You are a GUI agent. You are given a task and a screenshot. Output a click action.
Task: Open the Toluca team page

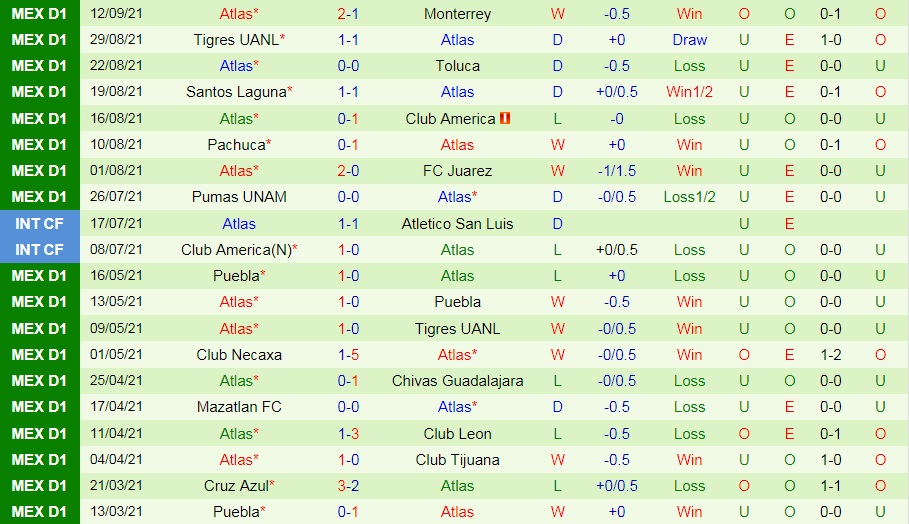pyautogui.click(x=457, y=66)
